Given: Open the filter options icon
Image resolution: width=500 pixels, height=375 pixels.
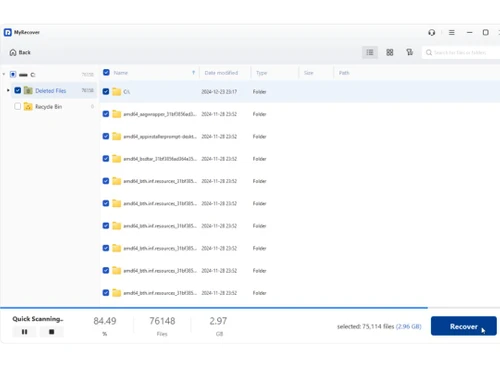Looking at the screenshot, I should point(410,52).
